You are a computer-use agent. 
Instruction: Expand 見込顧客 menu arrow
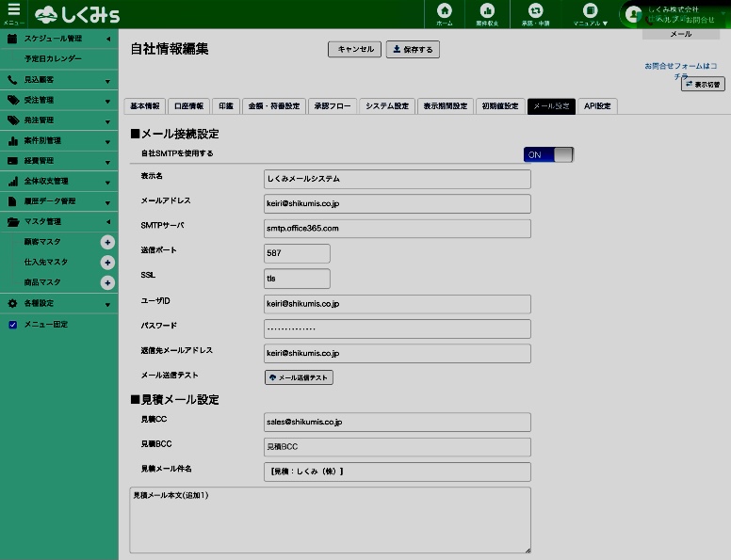tap(108, 82)
